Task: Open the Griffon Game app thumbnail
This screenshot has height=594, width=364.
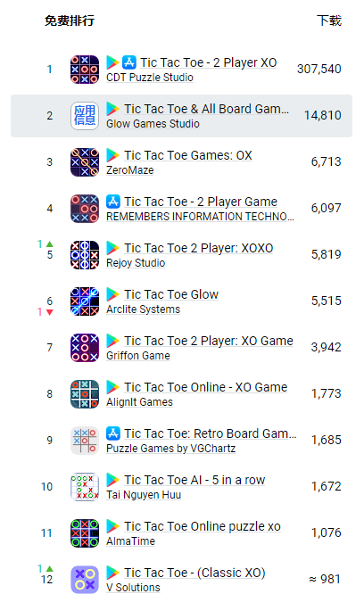Action: (85, 348)
